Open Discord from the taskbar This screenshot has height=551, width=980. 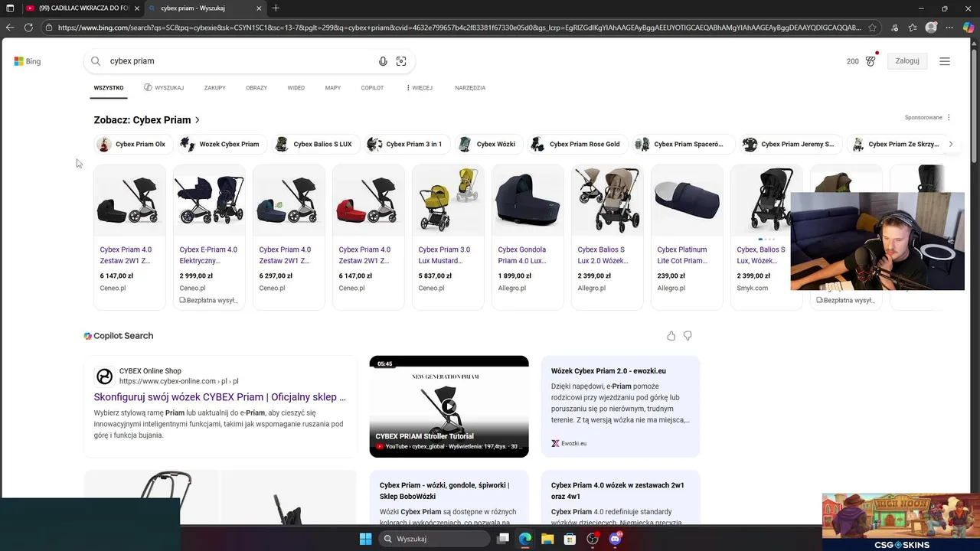tap(615, 539)
